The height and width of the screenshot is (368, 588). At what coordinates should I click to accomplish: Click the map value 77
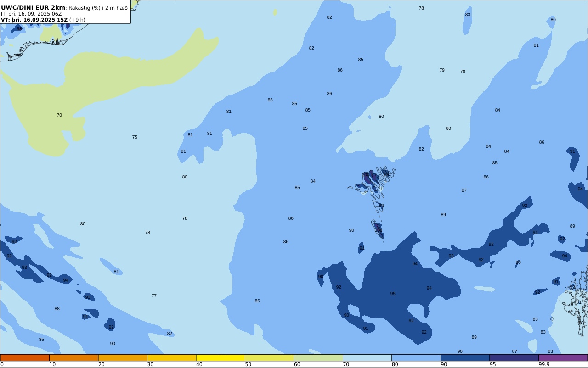click(x=154, y=296)
